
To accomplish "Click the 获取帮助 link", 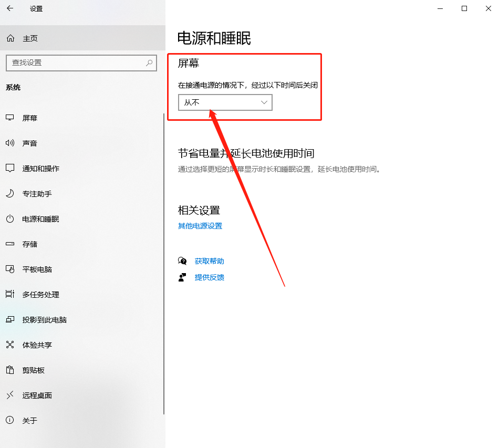I will (209, 261).
